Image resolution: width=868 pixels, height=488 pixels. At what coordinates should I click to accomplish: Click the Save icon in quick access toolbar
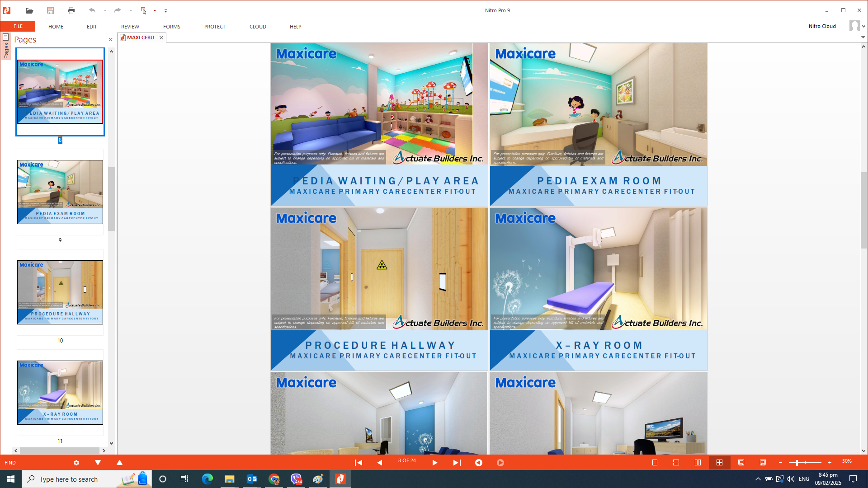pyautogui.click(x=50, y=10)
